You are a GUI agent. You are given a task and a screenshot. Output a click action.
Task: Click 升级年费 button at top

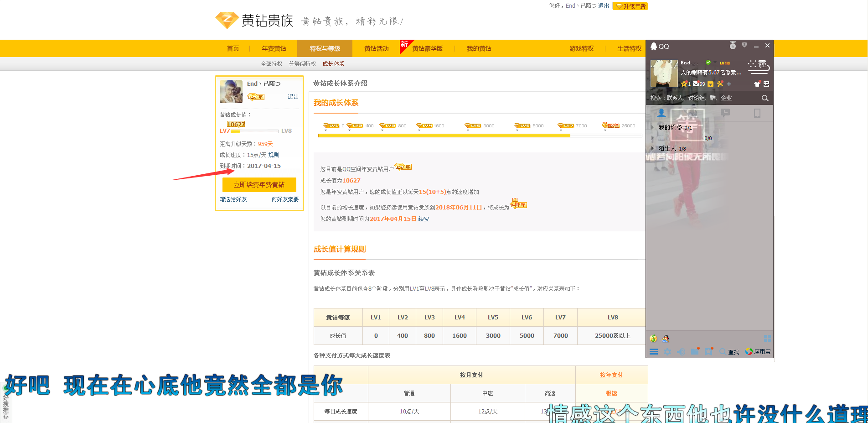tap(630, 6)
